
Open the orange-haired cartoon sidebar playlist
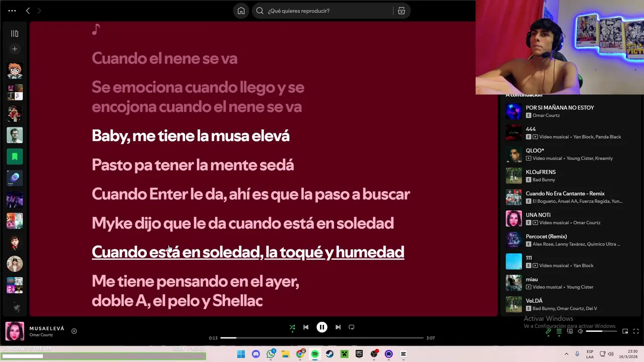tap(15, 71)
